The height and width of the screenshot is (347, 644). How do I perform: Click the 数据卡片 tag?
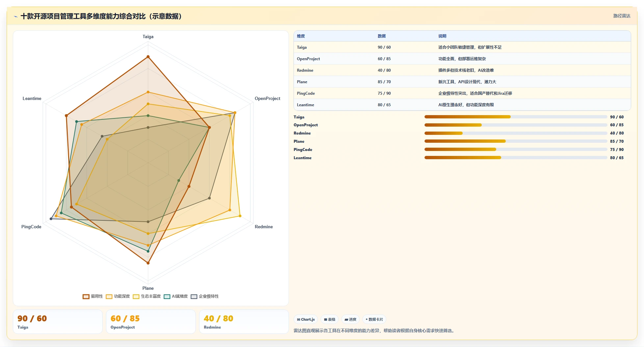click(374, 319)
